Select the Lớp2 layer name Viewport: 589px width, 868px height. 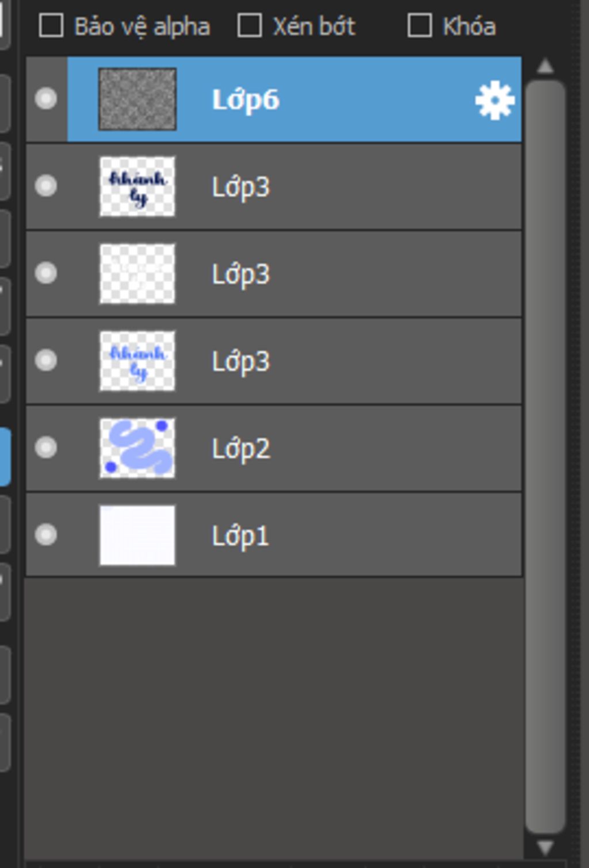pyautogui.click(x=240, y=449)
